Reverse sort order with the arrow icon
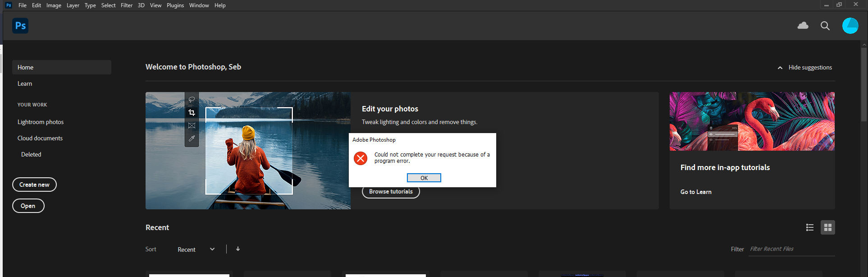This screenshot has height=277, width=868. (238, 249)
